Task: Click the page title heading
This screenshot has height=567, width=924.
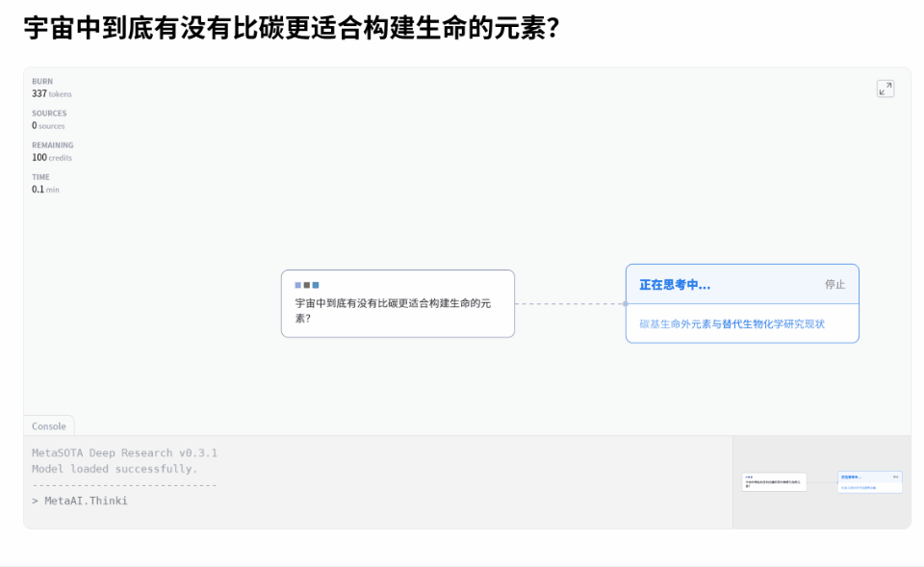Action: 292,29
